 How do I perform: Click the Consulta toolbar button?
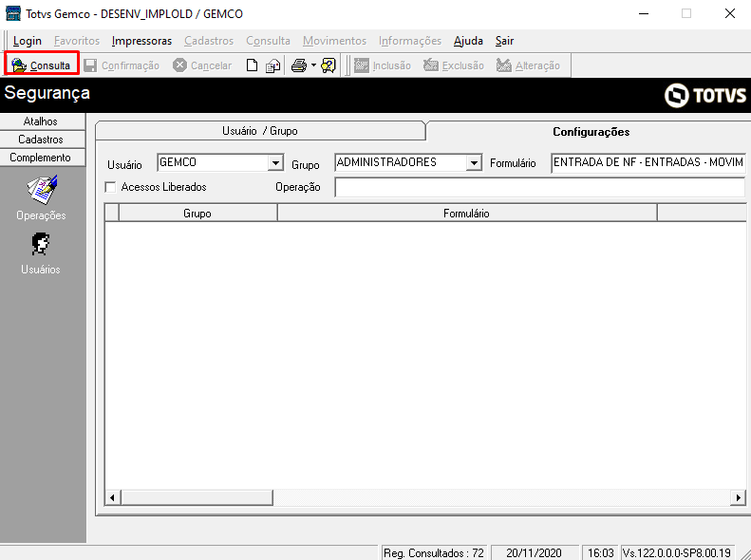point(41,65)
